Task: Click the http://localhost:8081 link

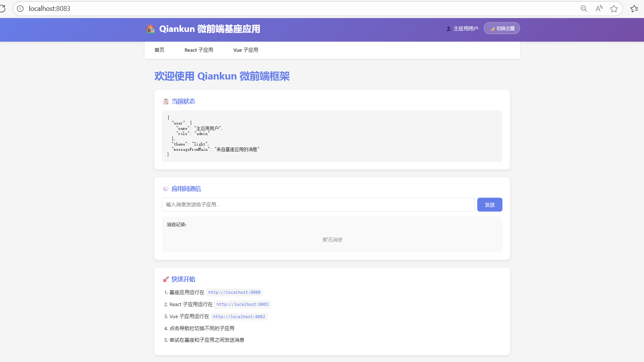Action: point(243,304)
